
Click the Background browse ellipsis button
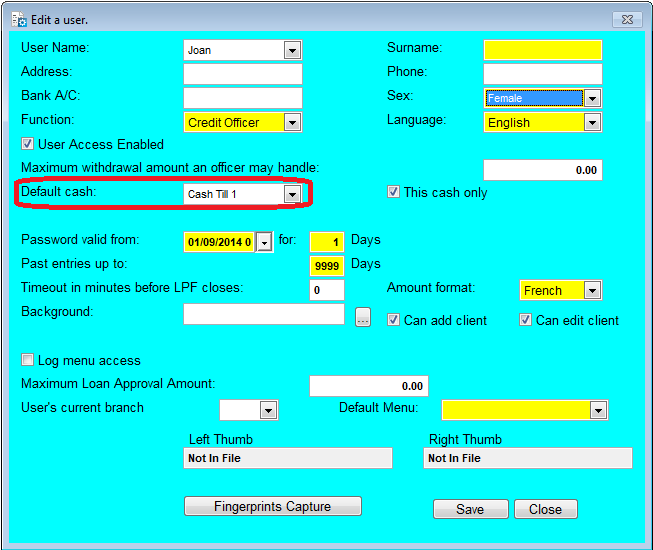click(363, 317)
